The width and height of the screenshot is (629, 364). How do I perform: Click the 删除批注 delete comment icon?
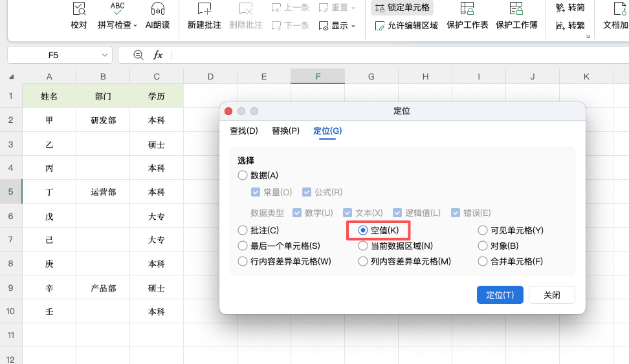[x=245, y=9]
